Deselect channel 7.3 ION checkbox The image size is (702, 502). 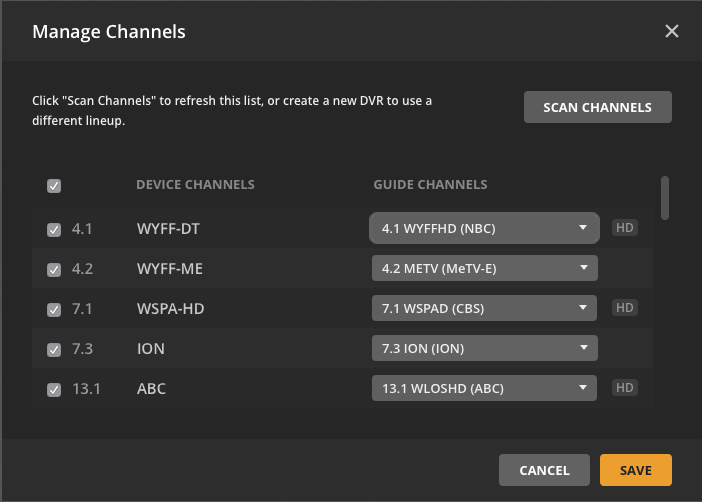[x=54, y=349]
